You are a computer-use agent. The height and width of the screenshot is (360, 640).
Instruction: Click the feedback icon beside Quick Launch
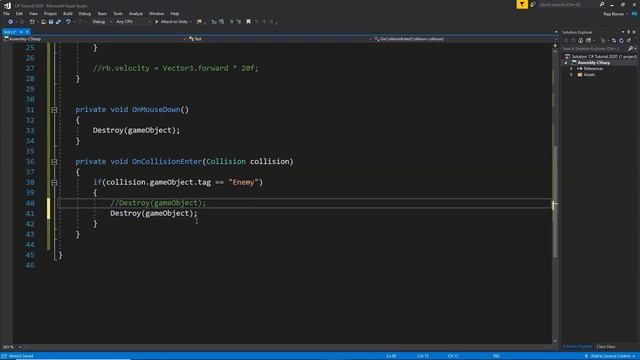(x=533, y=4)
